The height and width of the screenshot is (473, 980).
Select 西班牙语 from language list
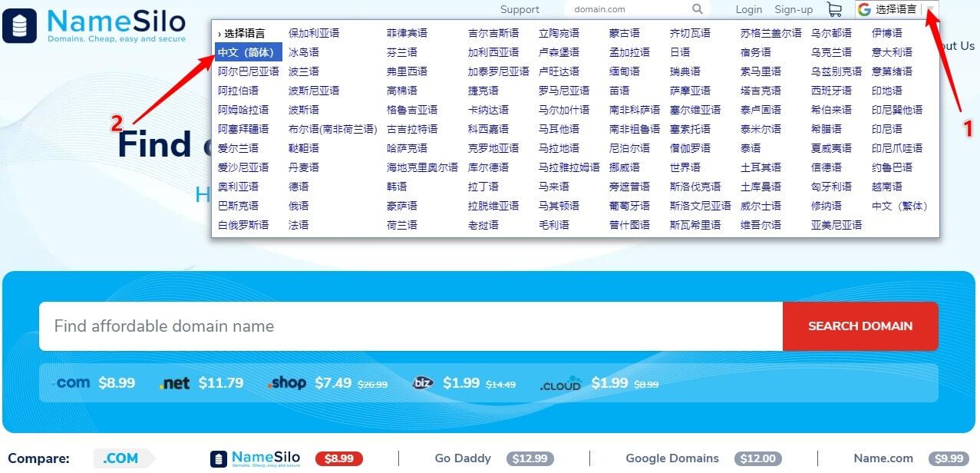click(x=831, y=91)
